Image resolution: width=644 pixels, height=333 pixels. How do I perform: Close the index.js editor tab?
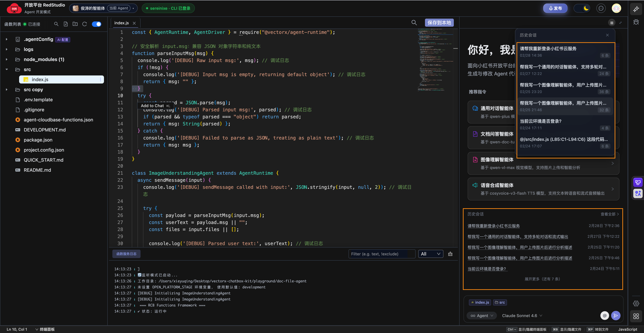tap(134, 23)
